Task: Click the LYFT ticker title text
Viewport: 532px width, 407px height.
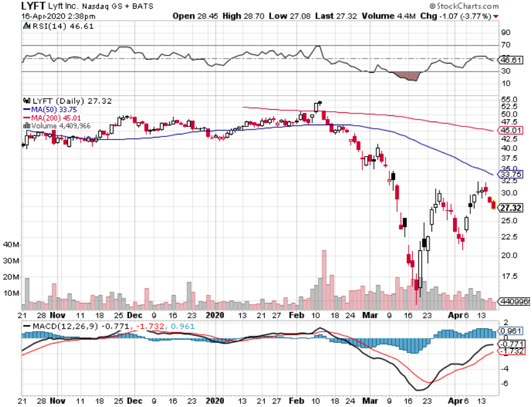Action: coord(33,6)
